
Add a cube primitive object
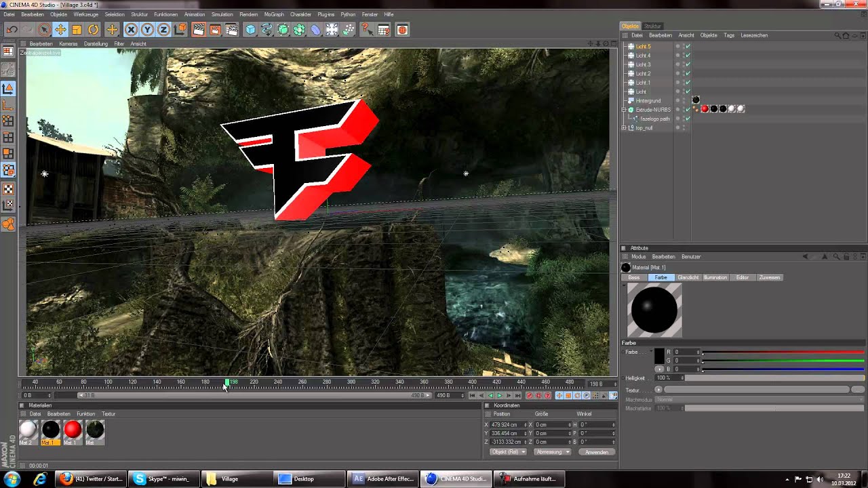[x=251, y=30]
